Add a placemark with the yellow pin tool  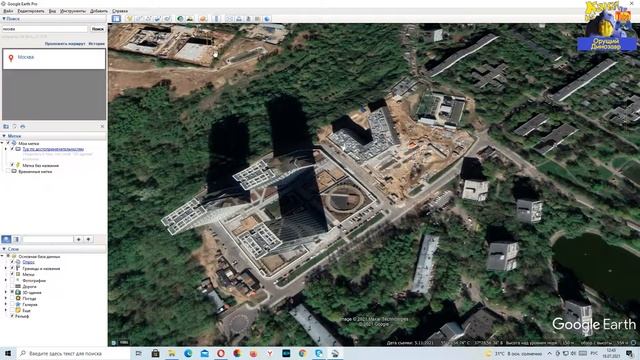coord(129,19)
